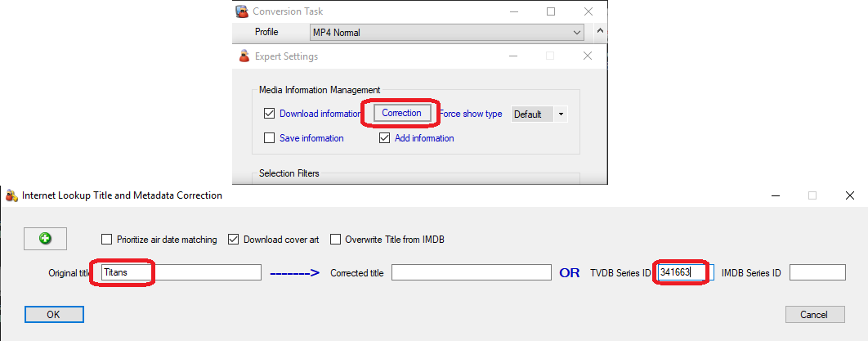Minimize the Conversion Task window

point(513,11)
